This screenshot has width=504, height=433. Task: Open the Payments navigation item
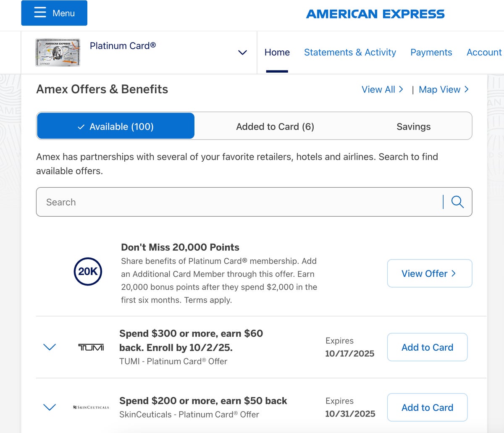(x=431, y=52)
